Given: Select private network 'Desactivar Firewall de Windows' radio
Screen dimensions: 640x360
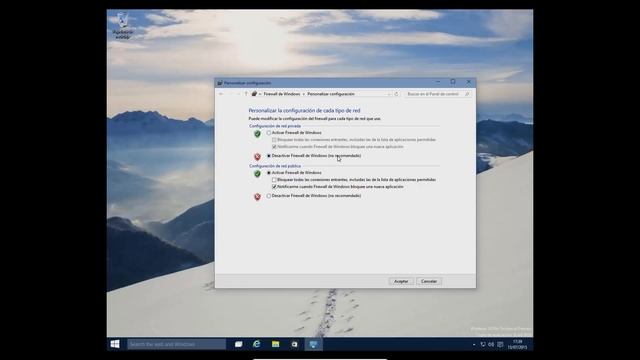Looking at the screenshot, I should point(269,156).
